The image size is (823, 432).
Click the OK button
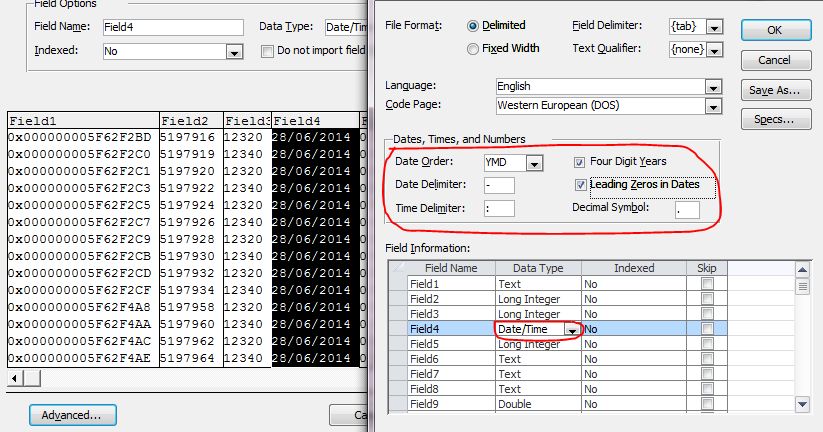click(776, 30)
